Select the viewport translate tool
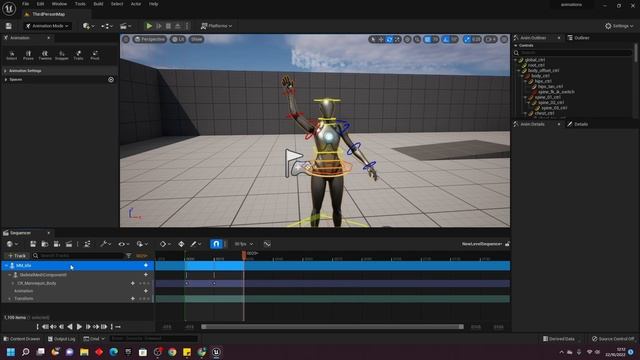This screenshot has height=360, width=640. click(x=380, y=39)
